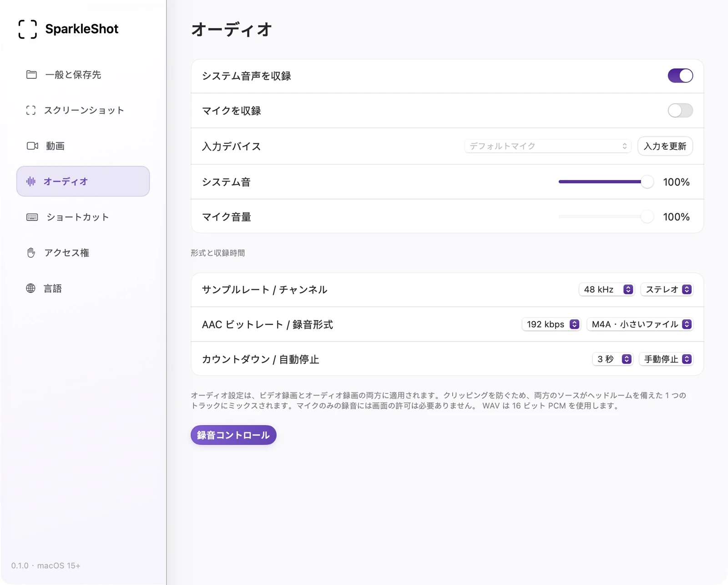Open the アクセス権 section
Viewport: 728px width, 585px height.
pyautogui.click(x=83, y=253)
